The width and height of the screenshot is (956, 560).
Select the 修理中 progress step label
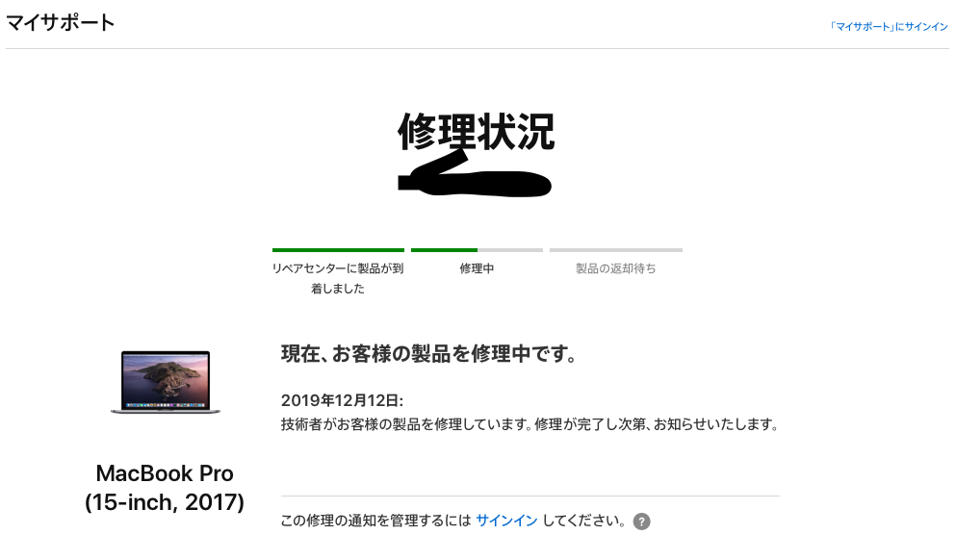click(x=477, y=268)
